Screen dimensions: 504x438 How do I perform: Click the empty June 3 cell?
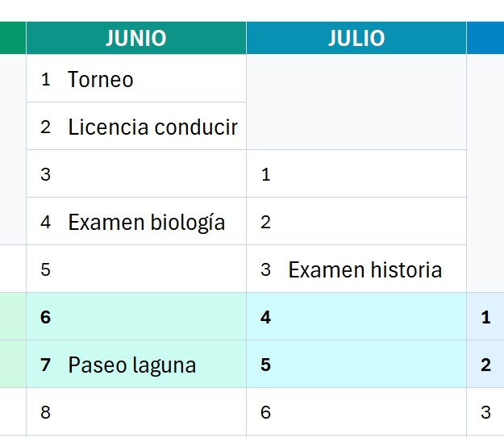pos(135,174)
